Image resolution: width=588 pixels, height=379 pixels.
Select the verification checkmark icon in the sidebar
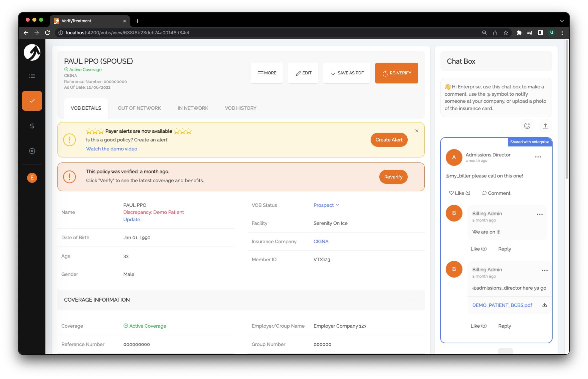pyautogui.click(x=32, y=100)
